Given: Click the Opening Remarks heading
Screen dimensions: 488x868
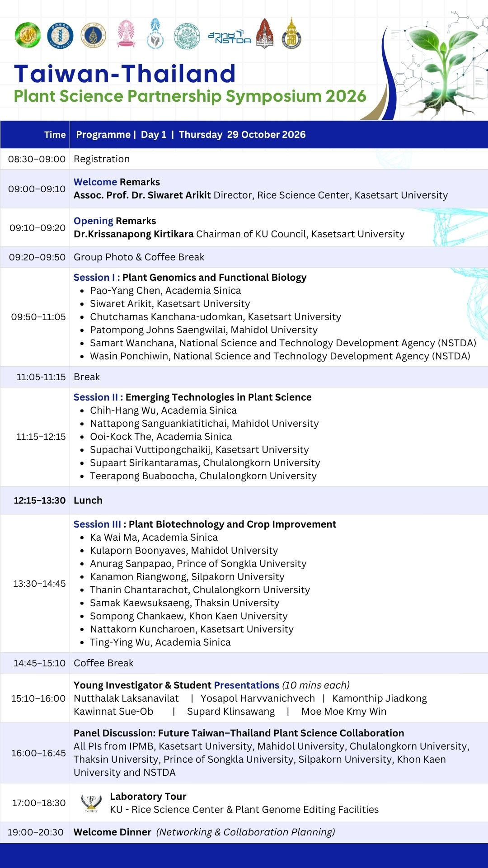Looking at the screenshot, I should click(x=115, y=221).
